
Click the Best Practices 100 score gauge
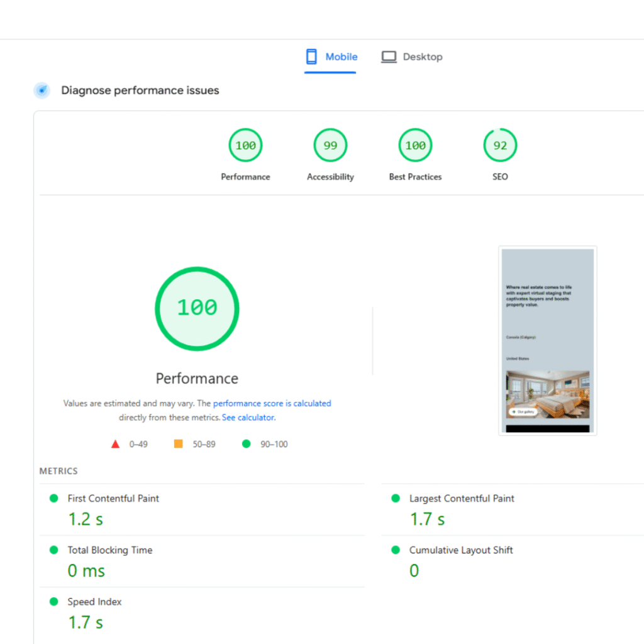[x=415, y=145]
